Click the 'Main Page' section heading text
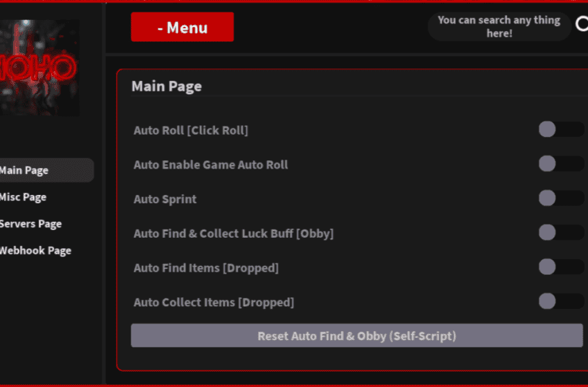Viewport: 588px width, 387px height. tap(167, 86)
